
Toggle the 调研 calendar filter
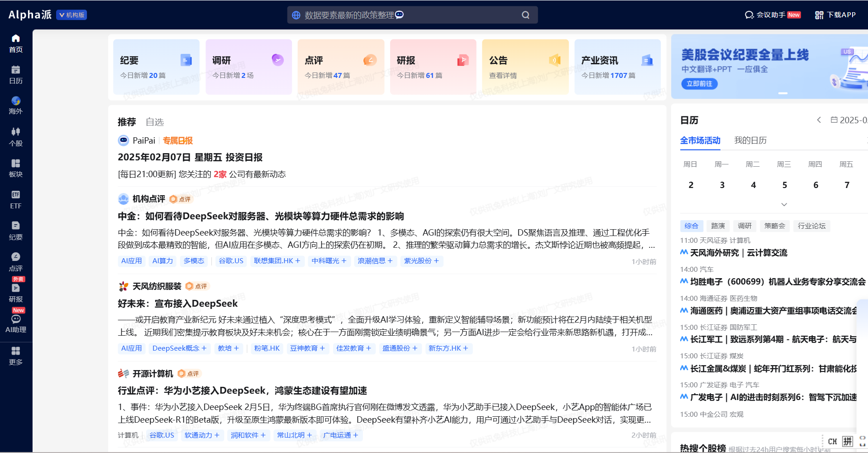point(744,226)
